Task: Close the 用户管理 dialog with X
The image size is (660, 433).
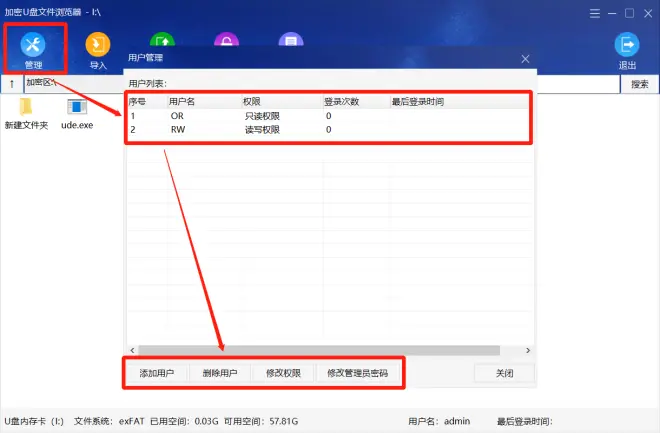Action: tap(525, 59)
